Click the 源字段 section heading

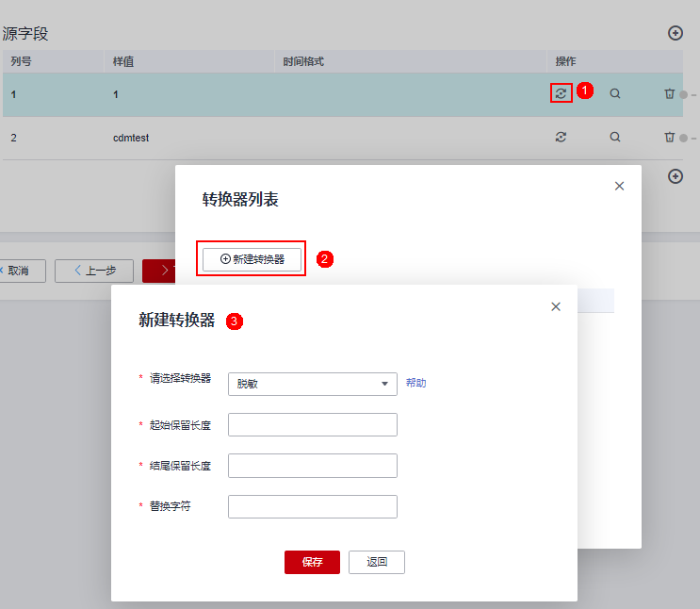point(25,34)
